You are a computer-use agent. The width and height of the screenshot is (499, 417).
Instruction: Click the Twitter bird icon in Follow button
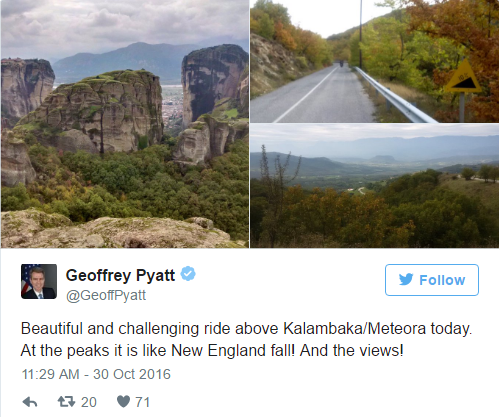click(x=406, y=279)
